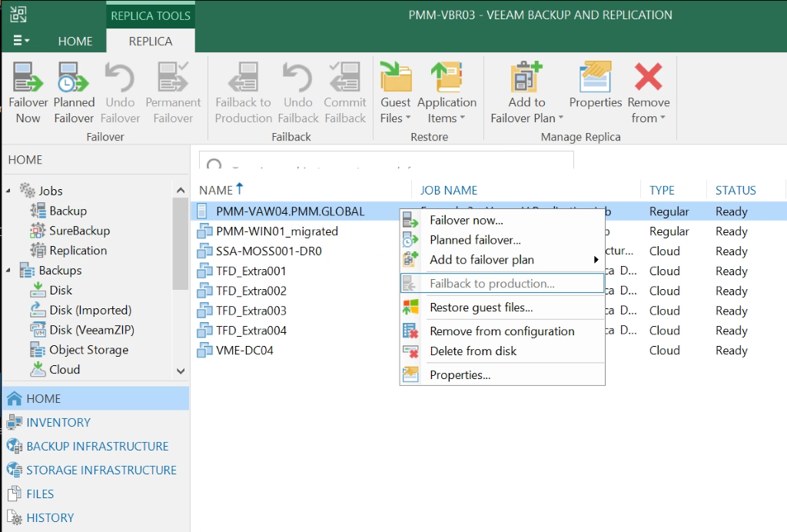Click the replica search input field
The width and height of the screenshot is (787, 532).
[387, 161]
